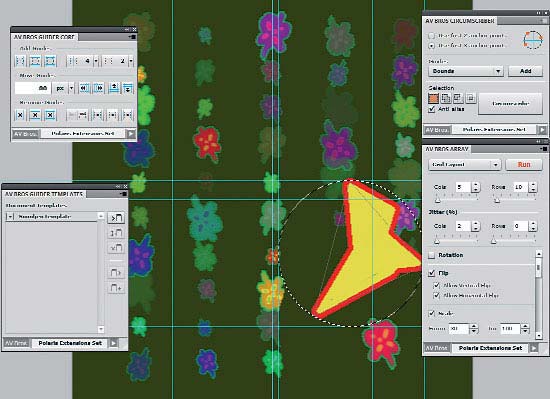Open the Bounds dropdown in Circumscriber
Screen dimensions: 550x399
tap(466, 71)
